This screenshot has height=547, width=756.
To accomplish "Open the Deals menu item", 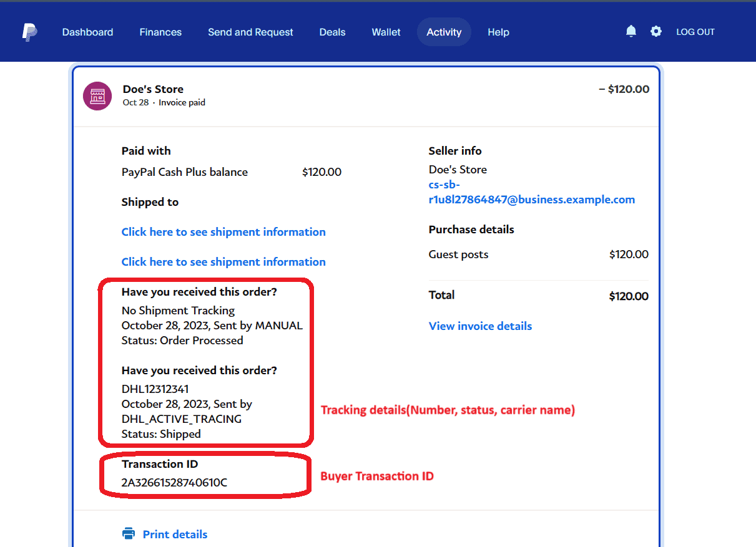I will tap(332, 32).
